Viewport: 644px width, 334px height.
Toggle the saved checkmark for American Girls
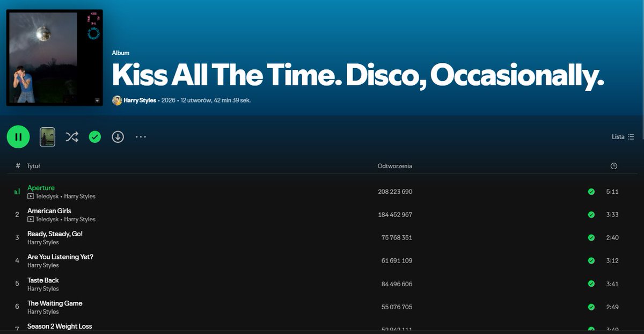tap(591, 215)
